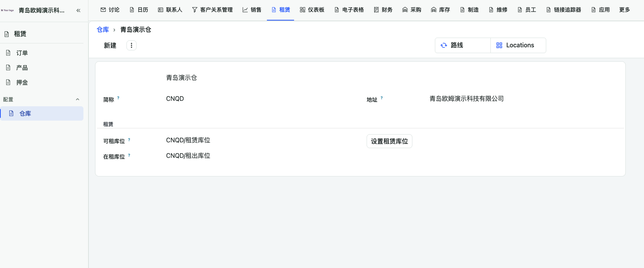Collapse the 配置 section chevron
The image size is (644, 268).
coord(78,100)
